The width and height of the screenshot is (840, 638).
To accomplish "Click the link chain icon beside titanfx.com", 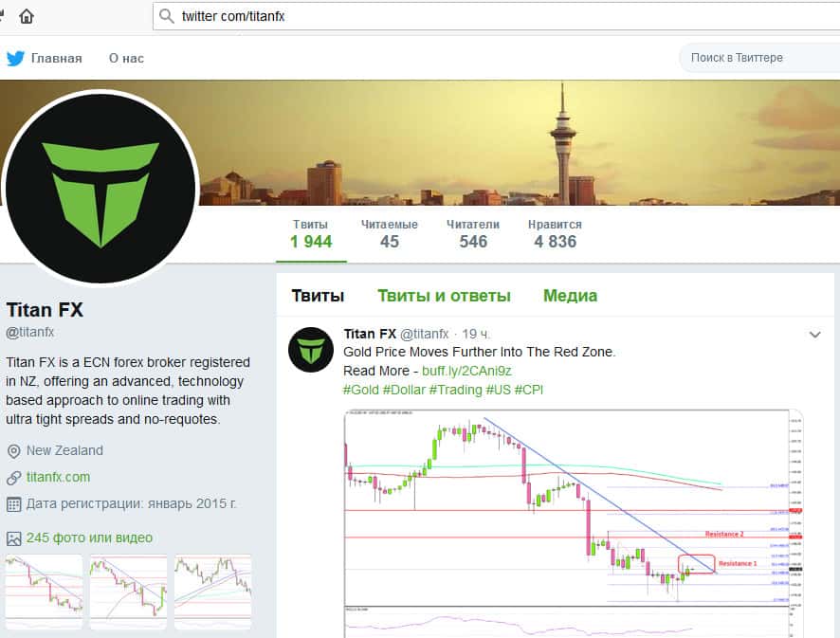I will click(x=14, y=477).
